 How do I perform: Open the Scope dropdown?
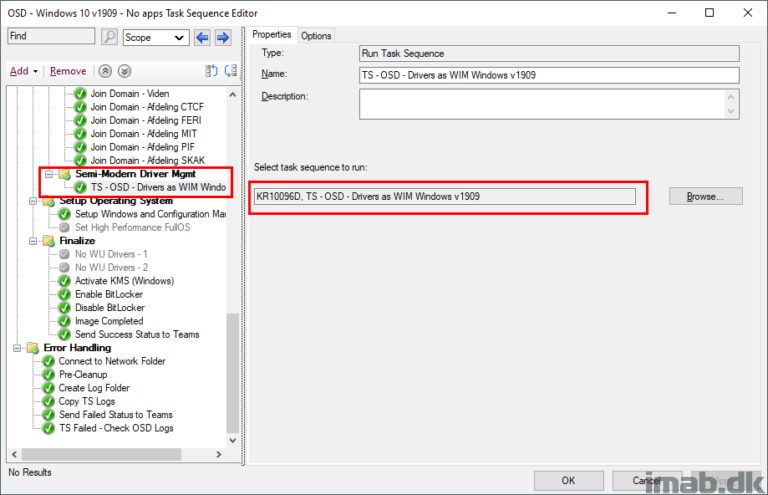[x=156, y=37]
